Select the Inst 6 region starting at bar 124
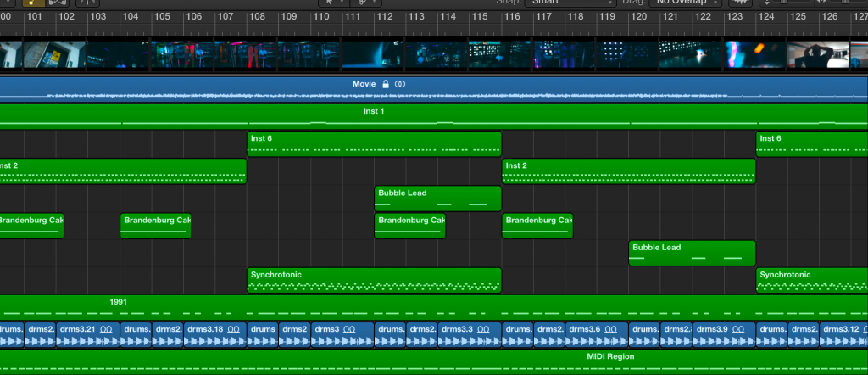The width and height of the screenshot is (868, 375). click(x=812, y=144)
